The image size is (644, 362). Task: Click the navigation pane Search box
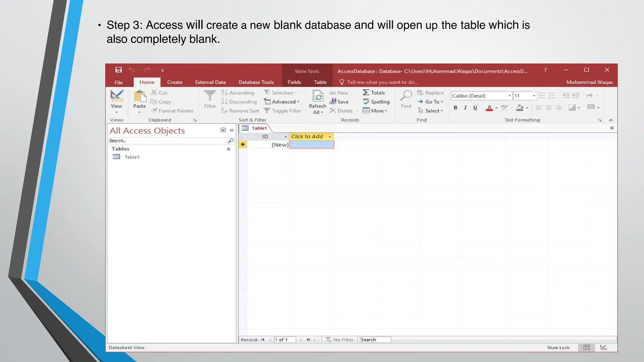[x=168, y=141]
